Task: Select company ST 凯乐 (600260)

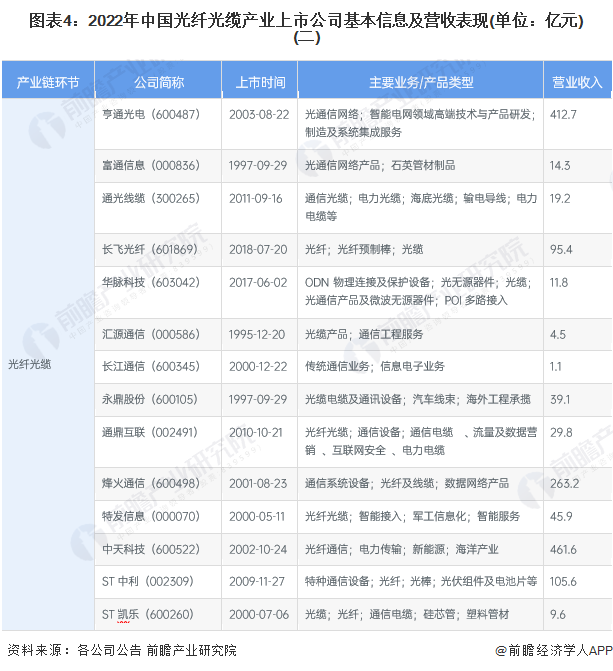Action: click(x=148, y=614)
